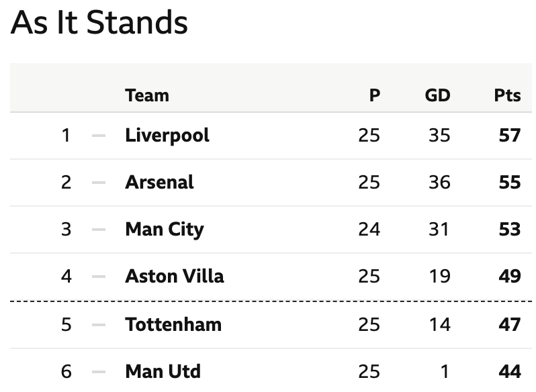The height and width of the screenshot is (392, 536).
Task: Open the Aston Villa team link
Action: coord(175,277)
